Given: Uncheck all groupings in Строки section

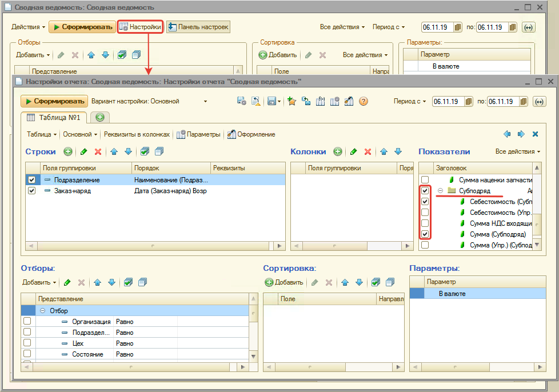Looking at the screenshot, I should pyautogui.click(x=159, y=151).
